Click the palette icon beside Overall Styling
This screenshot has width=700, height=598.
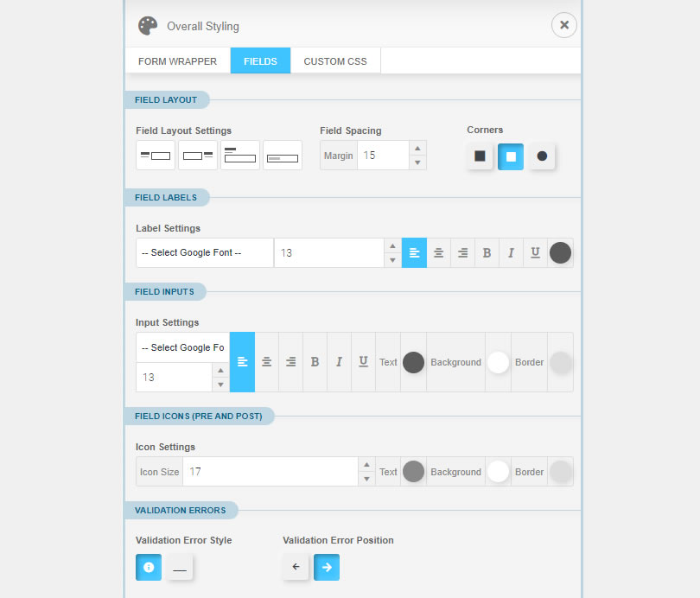pos(148,26)
